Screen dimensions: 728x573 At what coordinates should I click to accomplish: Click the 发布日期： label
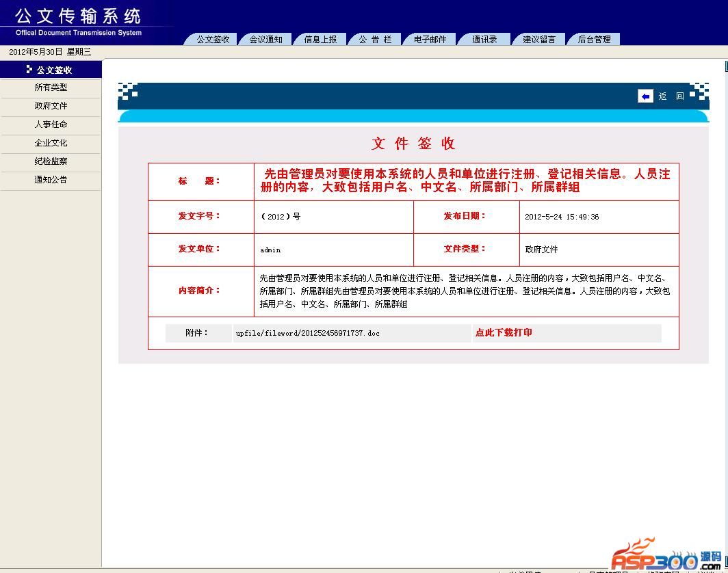pos(465,216)
